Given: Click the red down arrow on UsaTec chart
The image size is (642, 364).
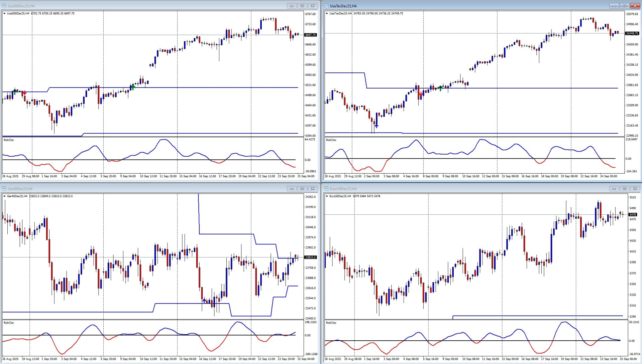Looking at the screenshot, I should point(420,94).
